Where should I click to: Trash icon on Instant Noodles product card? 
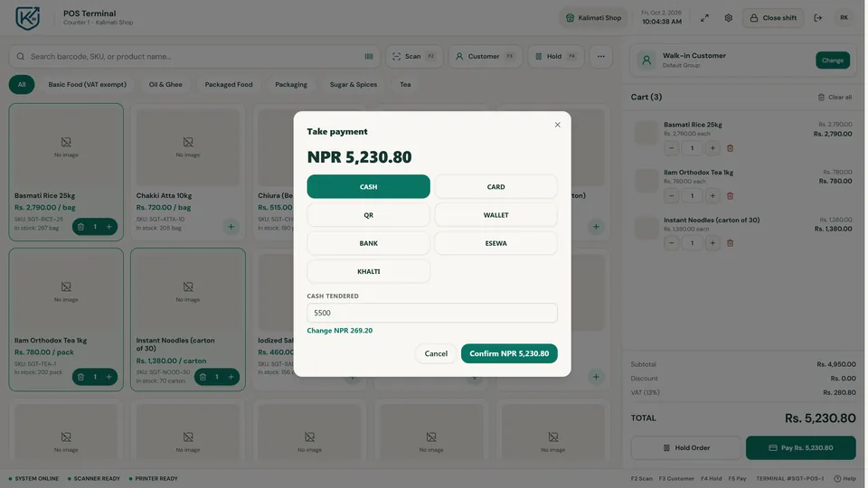coord(203,377)
